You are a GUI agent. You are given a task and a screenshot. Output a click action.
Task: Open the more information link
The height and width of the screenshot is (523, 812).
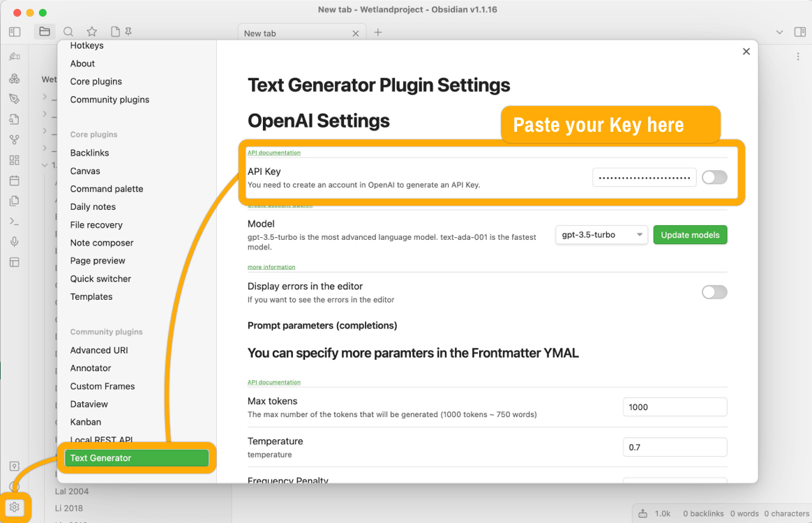[271, 267]
